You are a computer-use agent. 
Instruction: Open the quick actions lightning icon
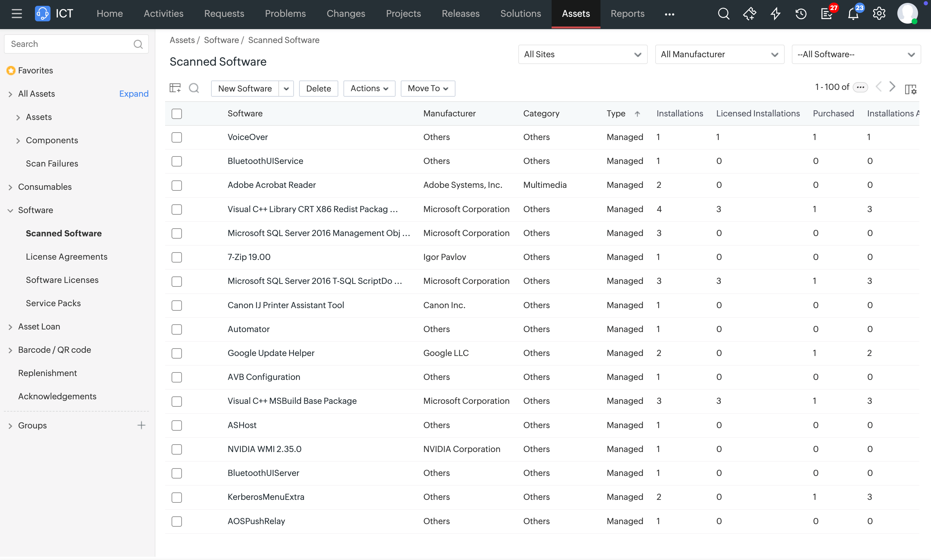(775, 14)
